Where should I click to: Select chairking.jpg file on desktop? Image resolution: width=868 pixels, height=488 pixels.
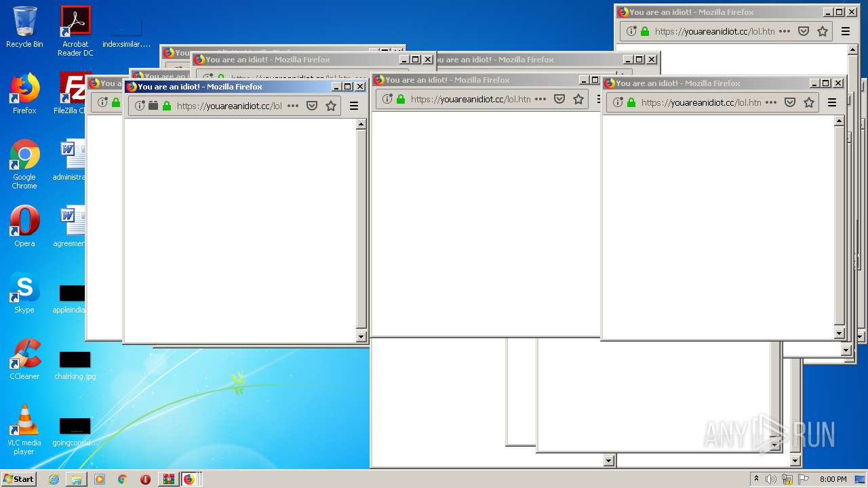coord(75,365)
